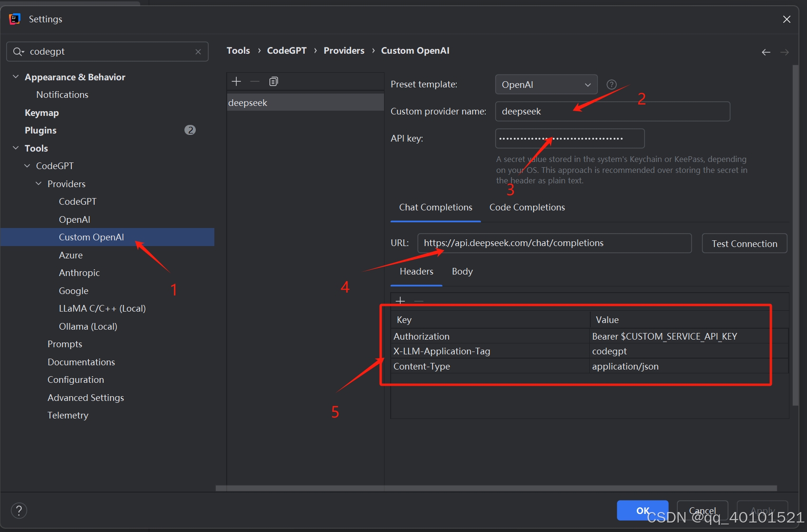Click the Test Connection button
Image resolution: width=807 pixels, height=532 pixels.
pos(744,244)
